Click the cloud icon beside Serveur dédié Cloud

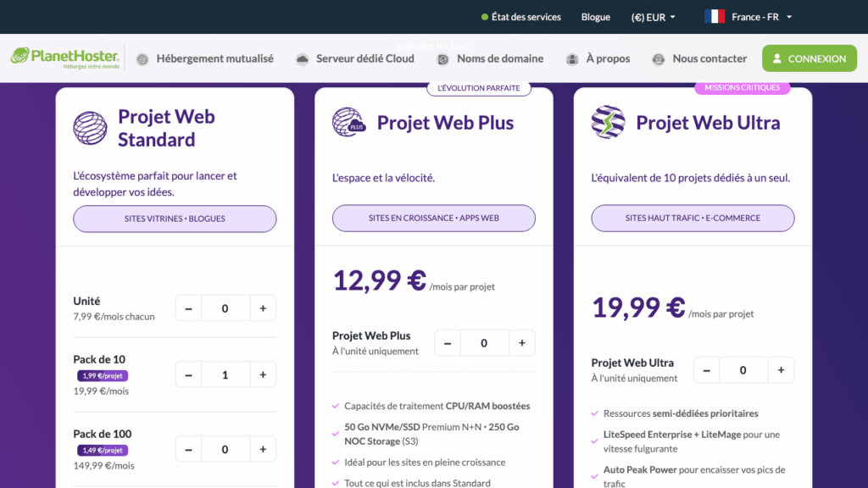303,59
